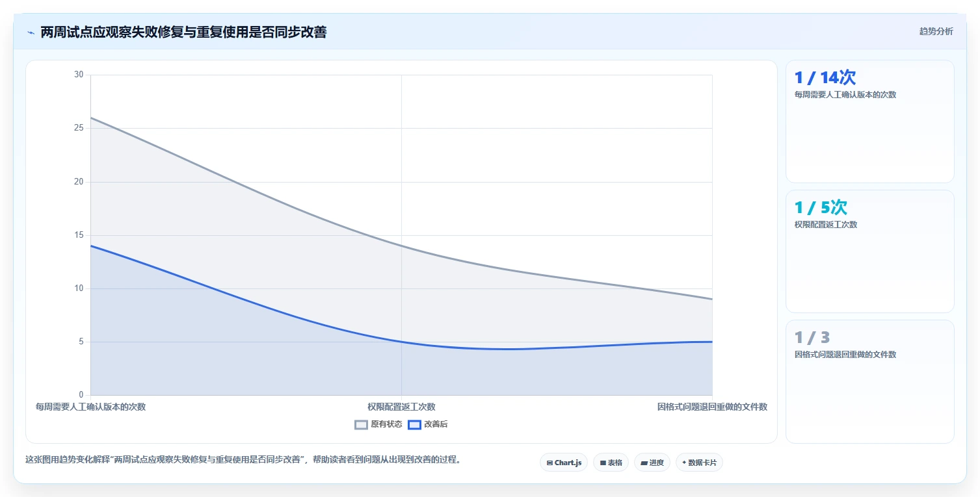Click the y-axis value 10
980x497 pixels.
[x=79, y=288]
